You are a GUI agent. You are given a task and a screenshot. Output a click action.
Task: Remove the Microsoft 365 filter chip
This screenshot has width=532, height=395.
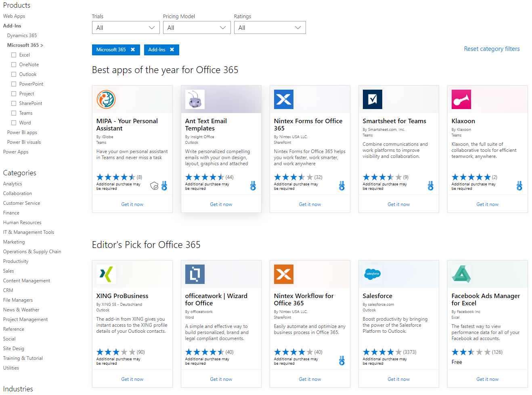click(133, 50)
